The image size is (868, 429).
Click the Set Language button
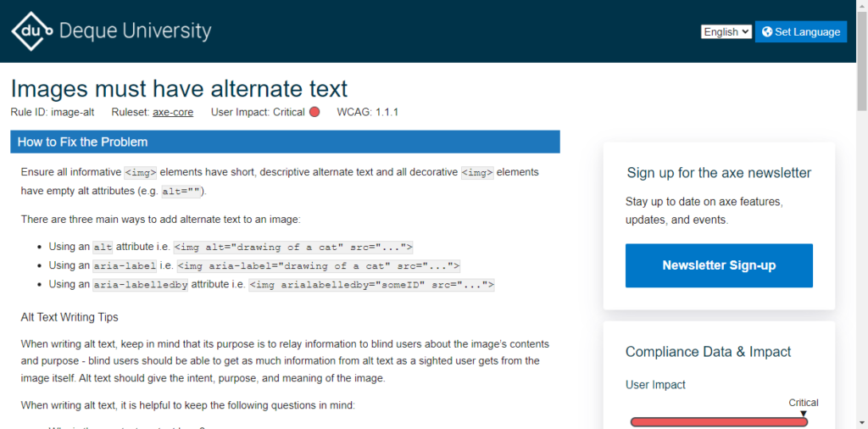[800, 32]
